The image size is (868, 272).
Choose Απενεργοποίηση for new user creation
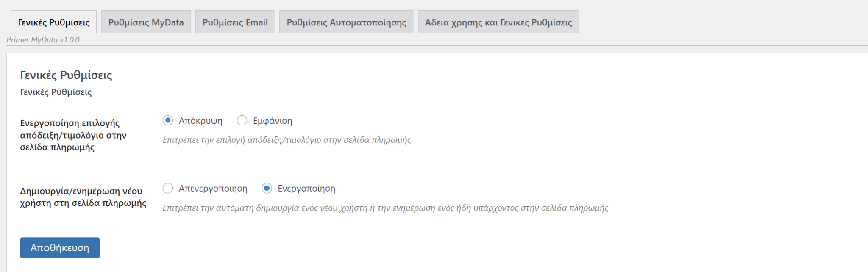click(168, 188)
